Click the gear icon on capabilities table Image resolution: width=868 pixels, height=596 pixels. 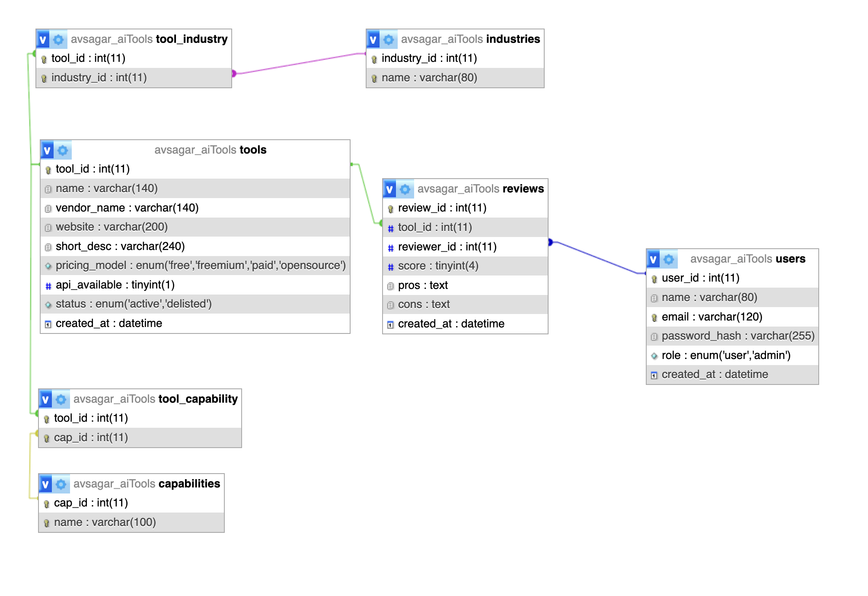tap(61, 484)
